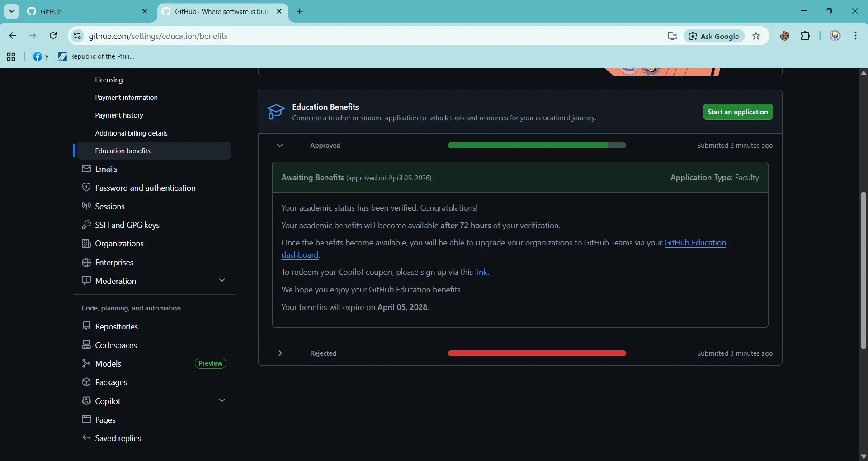Click the Models icon in sidebar
Image resolution: width=868 pixels, height=461 pixels.
[86, 363]
